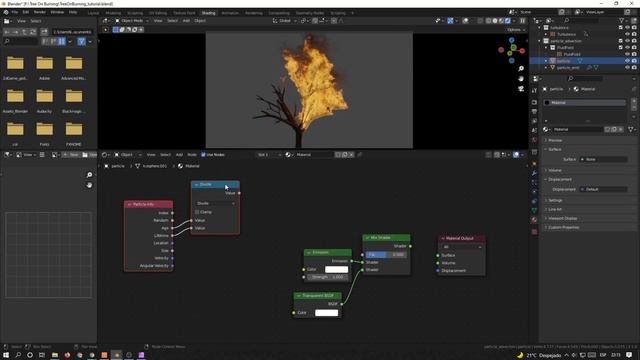Expand the Preview panel
The height and width of the screenshot is (360, 640).
tap(555, 140)
